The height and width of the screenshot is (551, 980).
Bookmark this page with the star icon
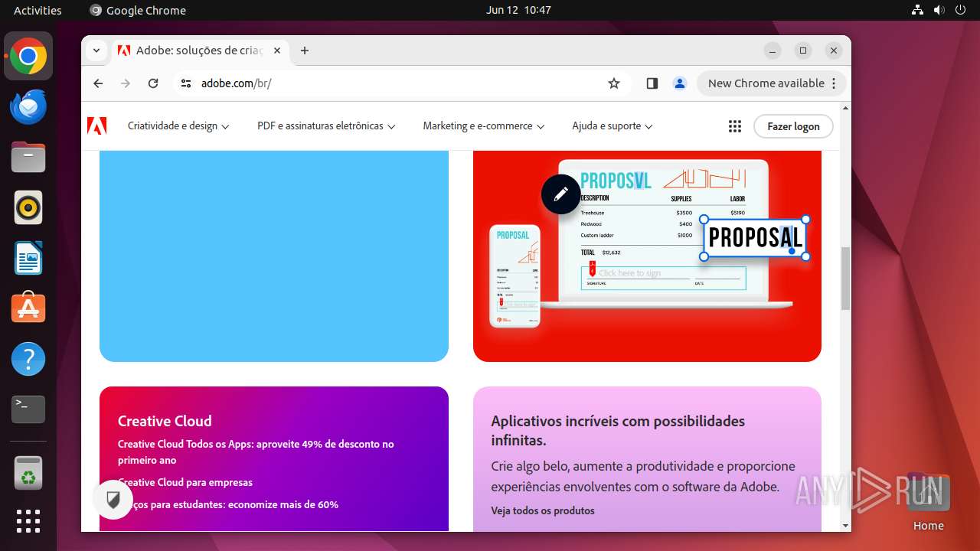(x=614, y=83)
